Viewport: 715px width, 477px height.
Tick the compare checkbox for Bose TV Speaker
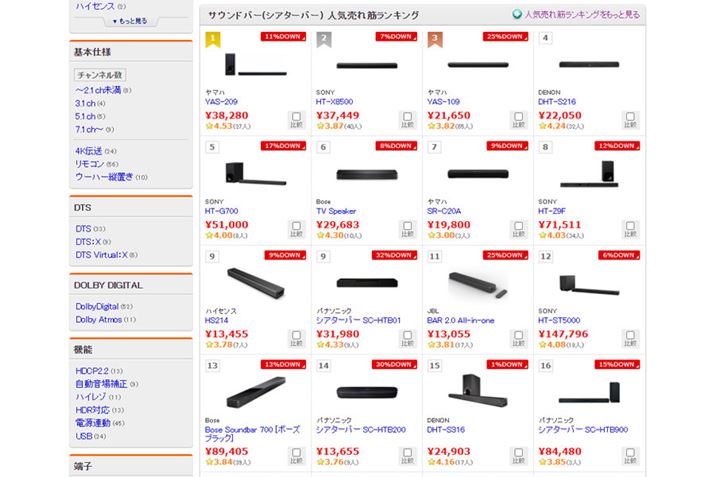[407, 227]
